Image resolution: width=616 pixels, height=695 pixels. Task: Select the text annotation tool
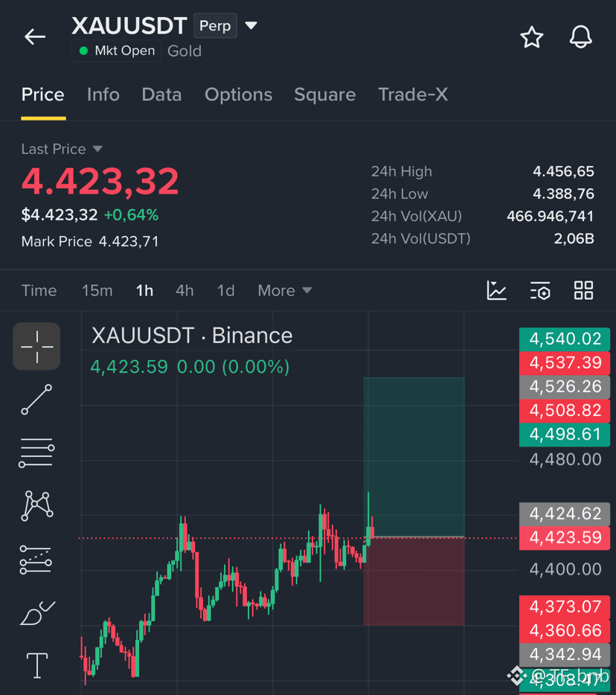point(37,665)
